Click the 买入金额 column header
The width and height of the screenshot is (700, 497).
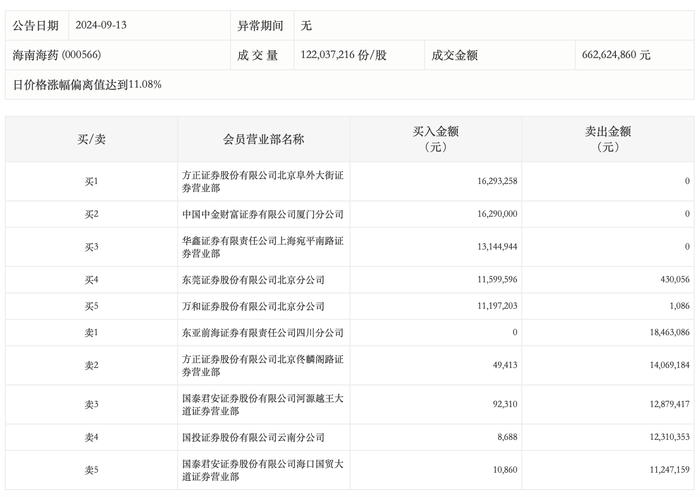[x=435, y=139]
